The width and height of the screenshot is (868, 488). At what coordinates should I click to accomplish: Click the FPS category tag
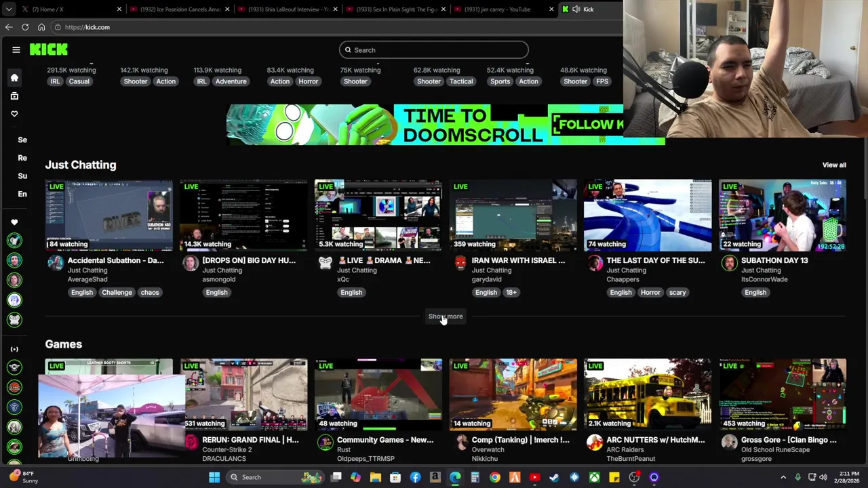click(602, 81)
